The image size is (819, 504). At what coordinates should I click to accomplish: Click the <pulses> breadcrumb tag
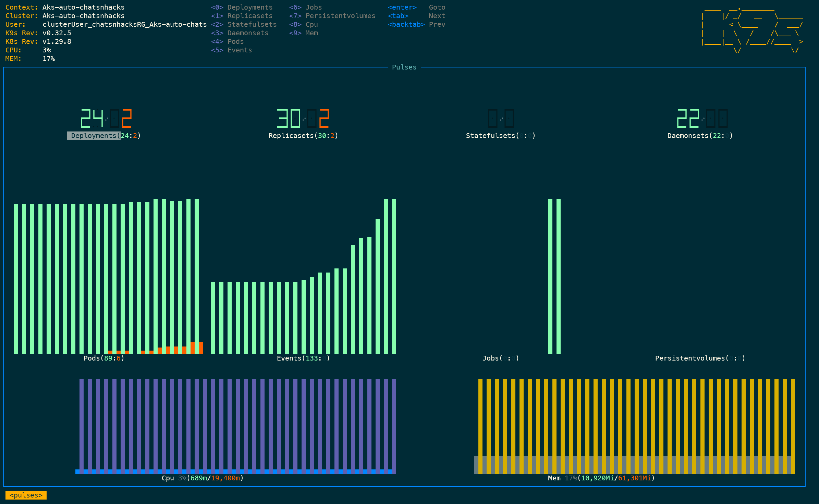(26, 495)
